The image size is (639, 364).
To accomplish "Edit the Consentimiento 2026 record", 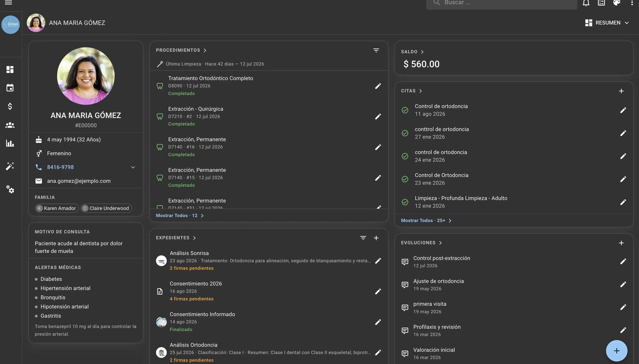I will click(x=378, y=291).
